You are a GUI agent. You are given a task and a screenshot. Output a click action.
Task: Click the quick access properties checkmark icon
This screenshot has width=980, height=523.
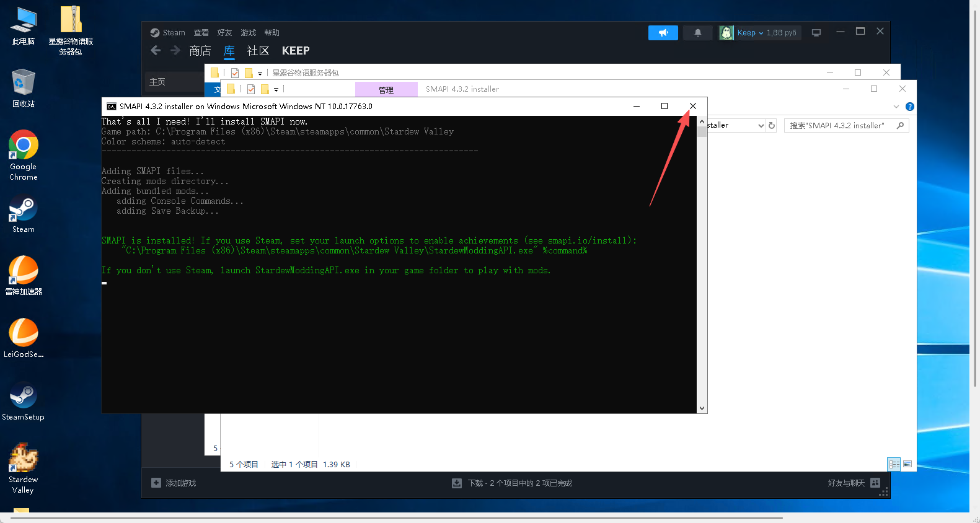coord(251,89)
